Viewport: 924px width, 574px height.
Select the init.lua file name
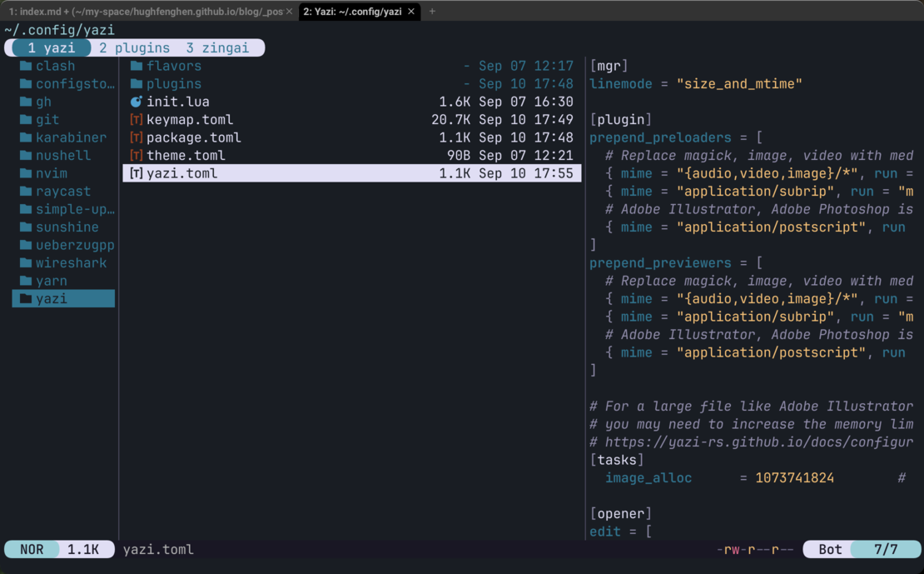[178, 102]
